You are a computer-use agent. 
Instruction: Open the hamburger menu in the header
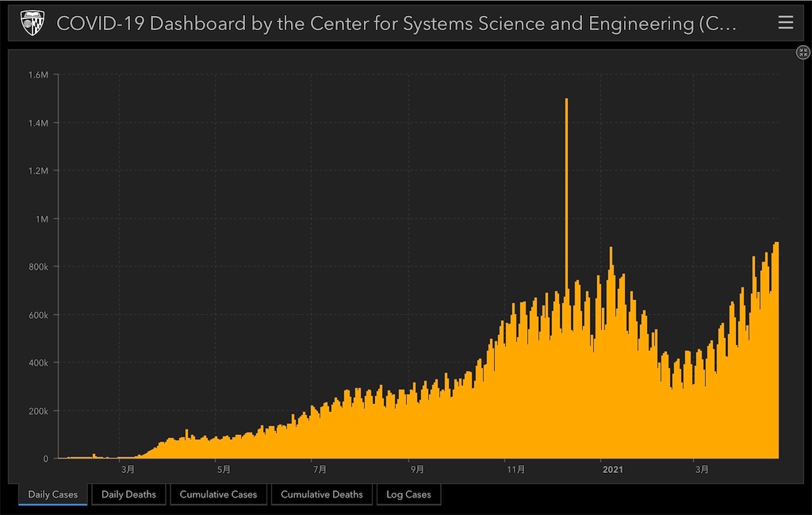pos(785,23)
